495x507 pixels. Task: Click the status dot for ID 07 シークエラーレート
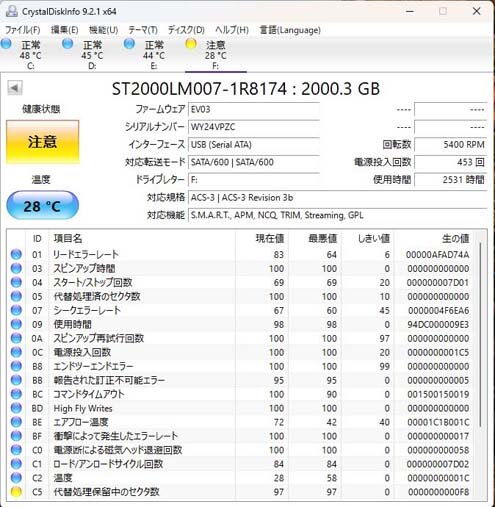coord(16,310)
